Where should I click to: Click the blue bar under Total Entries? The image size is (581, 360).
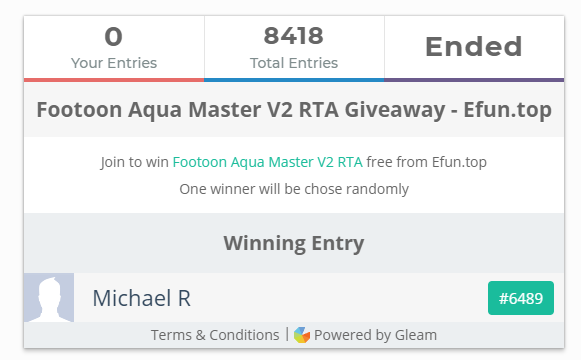pyautogui.click(x=294, y=80)
